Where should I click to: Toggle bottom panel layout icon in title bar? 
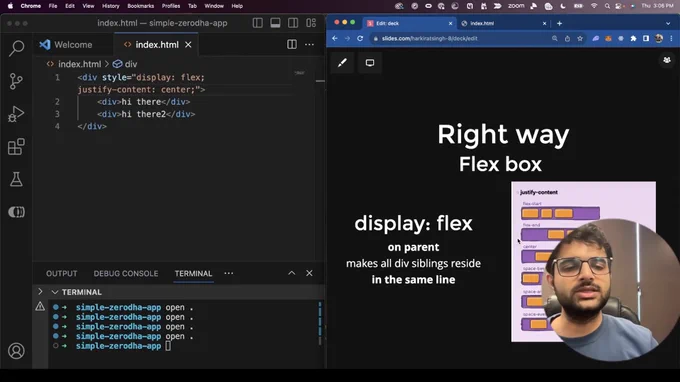click(x=275, y=23)
